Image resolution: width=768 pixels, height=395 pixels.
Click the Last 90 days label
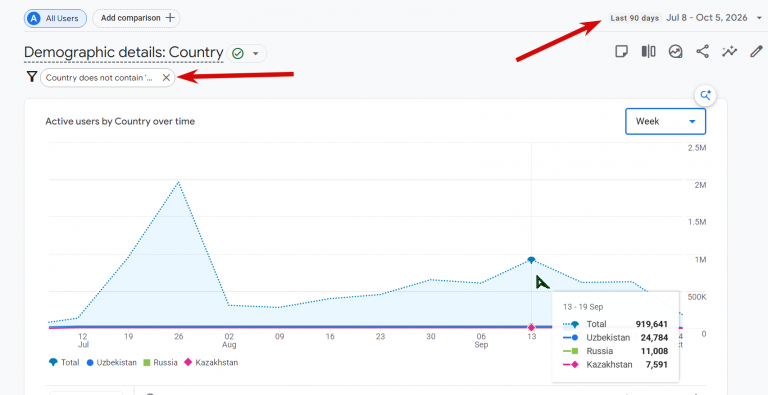click(634, 18)
